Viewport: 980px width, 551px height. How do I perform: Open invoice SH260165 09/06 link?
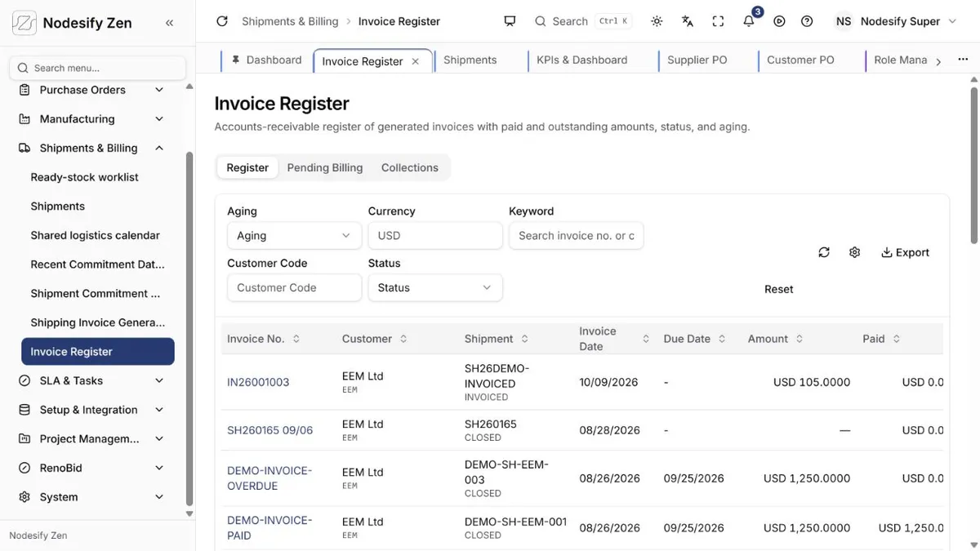pyautogui.click(x=269, y=430)
